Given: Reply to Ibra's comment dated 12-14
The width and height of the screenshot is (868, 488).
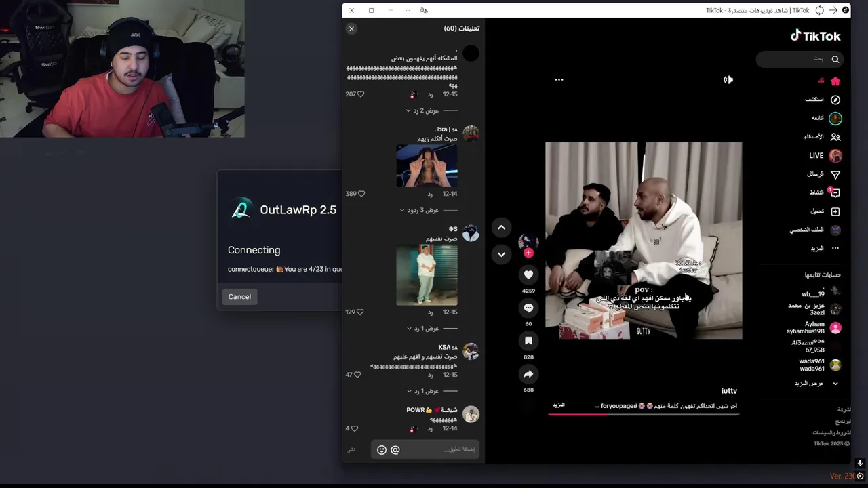Looking at the screenshot, I should (430, 195).
